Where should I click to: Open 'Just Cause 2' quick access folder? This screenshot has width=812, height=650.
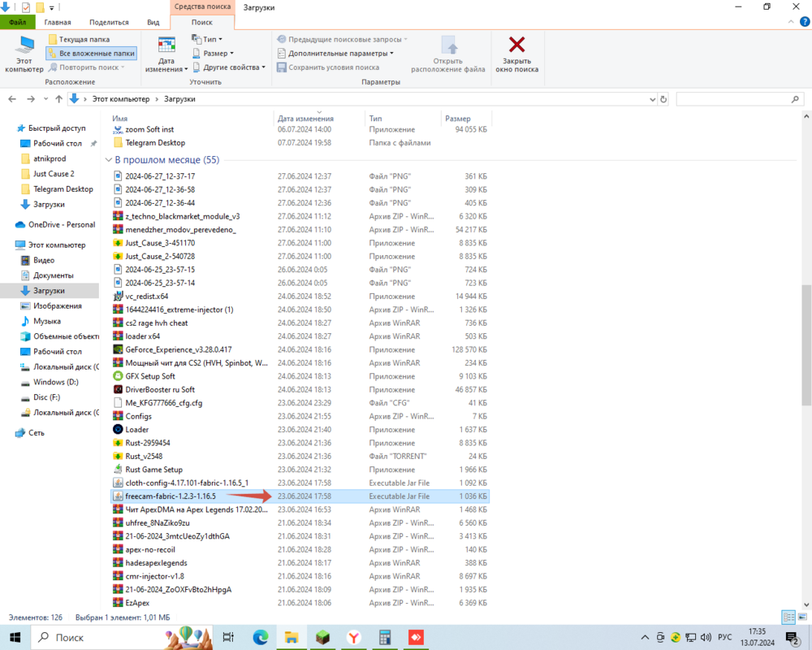(54, 174)
